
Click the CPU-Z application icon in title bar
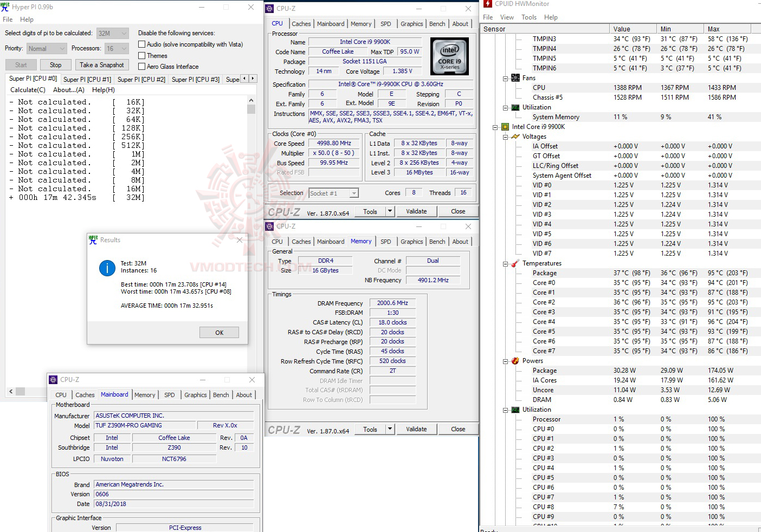(269, 8)
